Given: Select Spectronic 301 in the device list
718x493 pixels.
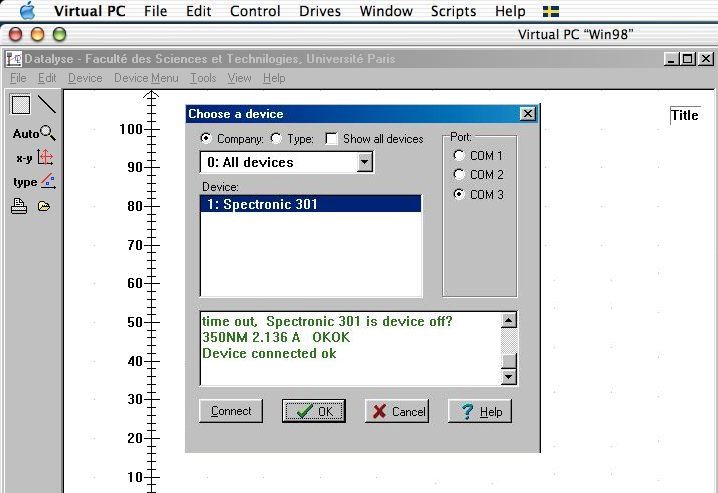Looking at the screenshot, I should pos(310,204).
